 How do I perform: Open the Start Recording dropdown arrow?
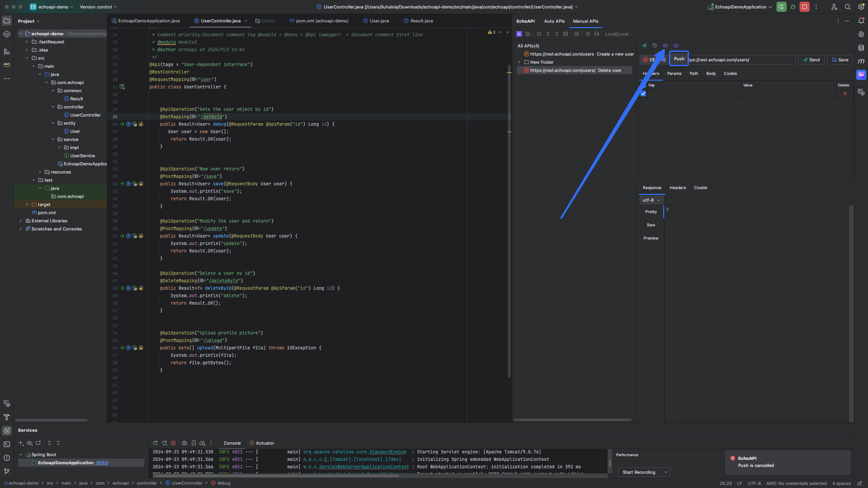click(x=666, y=472)
